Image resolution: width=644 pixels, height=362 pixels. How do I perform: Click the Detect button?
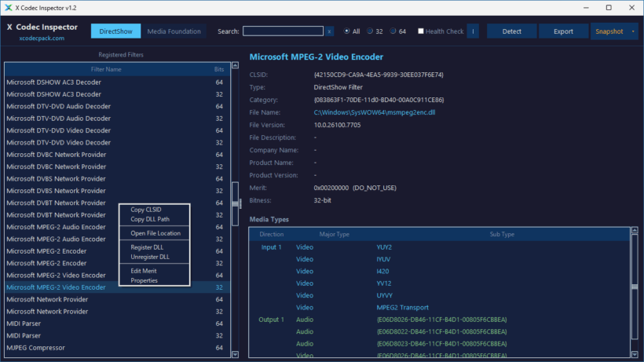click(x=512, y=31)
